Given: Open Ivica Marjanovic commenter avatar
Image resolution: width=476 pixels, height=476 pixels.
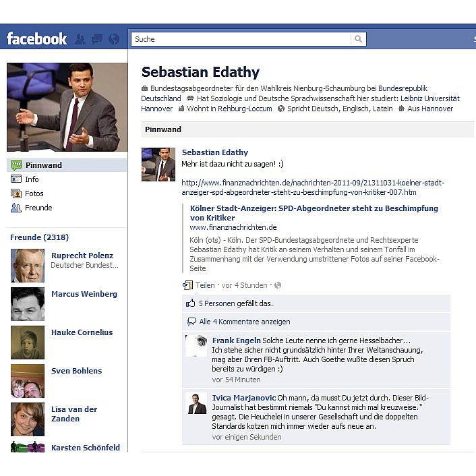Looking at the screenshot, I should pyautogui.click(x=196, y=403).
